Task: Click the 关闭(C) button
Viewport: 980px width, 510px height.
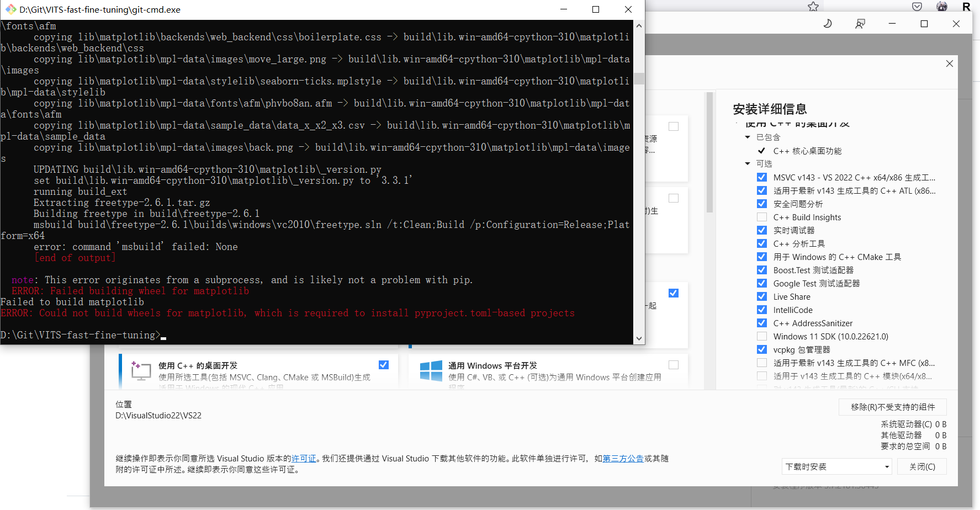Action: 921,466
